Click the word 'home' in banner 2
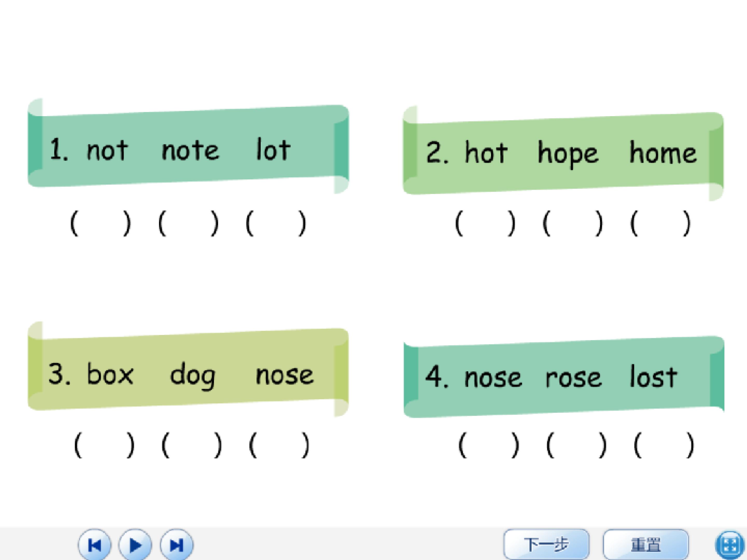This screenshot has height=560, width=747. [663, 152]
